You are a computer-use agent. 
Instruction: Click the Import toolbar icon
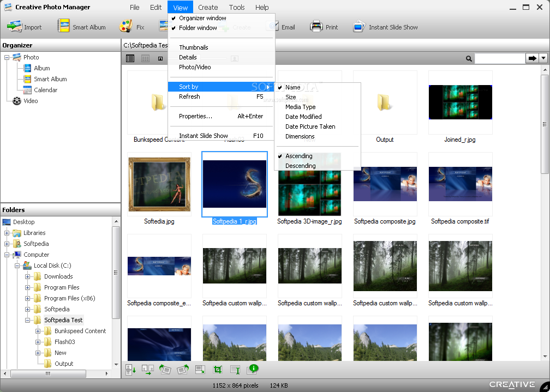click(x=15, y=27)
